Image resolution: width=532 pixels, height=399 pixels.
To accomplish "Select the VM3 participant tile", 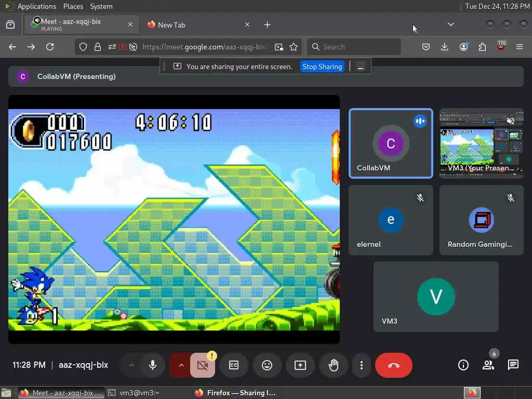I will pos(436,297).
